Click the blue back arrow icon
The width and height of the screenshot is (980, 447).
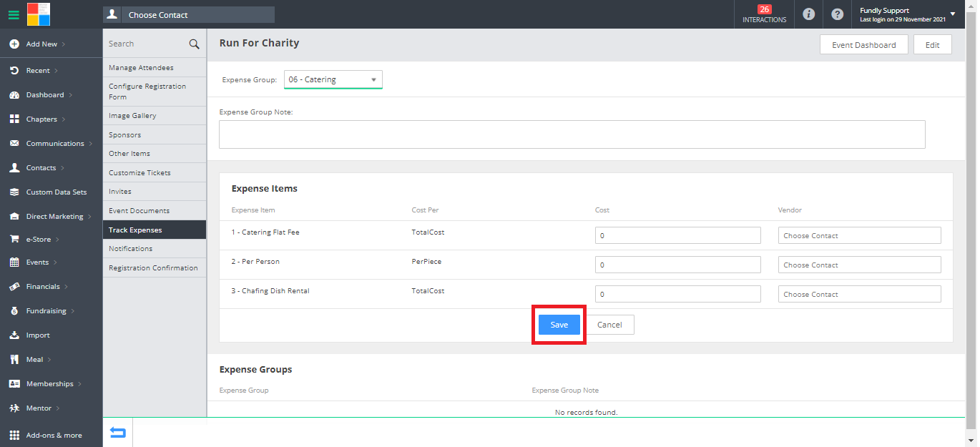(118, 432)
